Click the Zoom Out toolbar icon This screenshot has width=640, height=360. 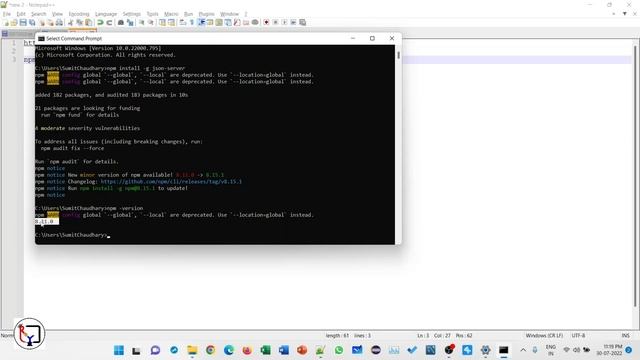click(x=151, y=22)
